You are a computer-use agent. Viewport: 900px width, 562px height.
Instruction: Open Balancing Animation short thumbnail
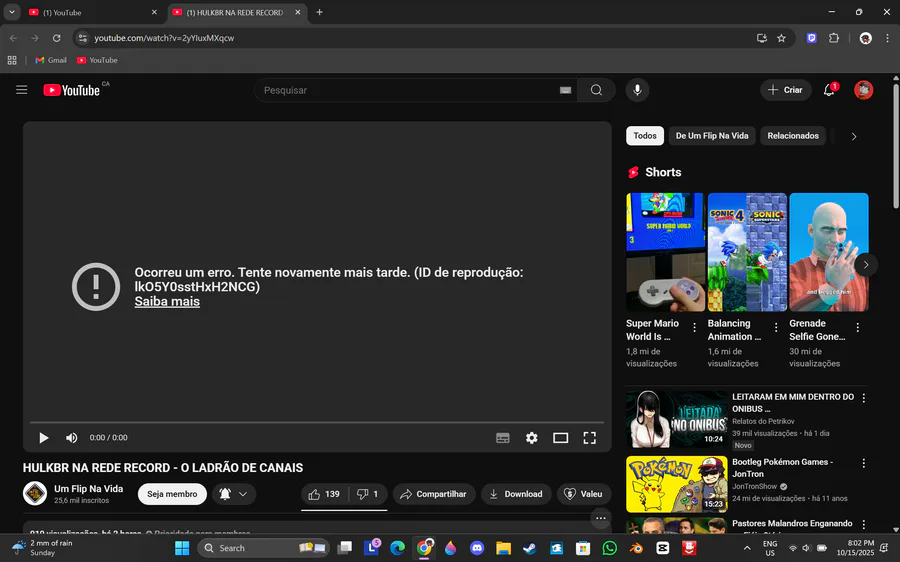[747, 252]
